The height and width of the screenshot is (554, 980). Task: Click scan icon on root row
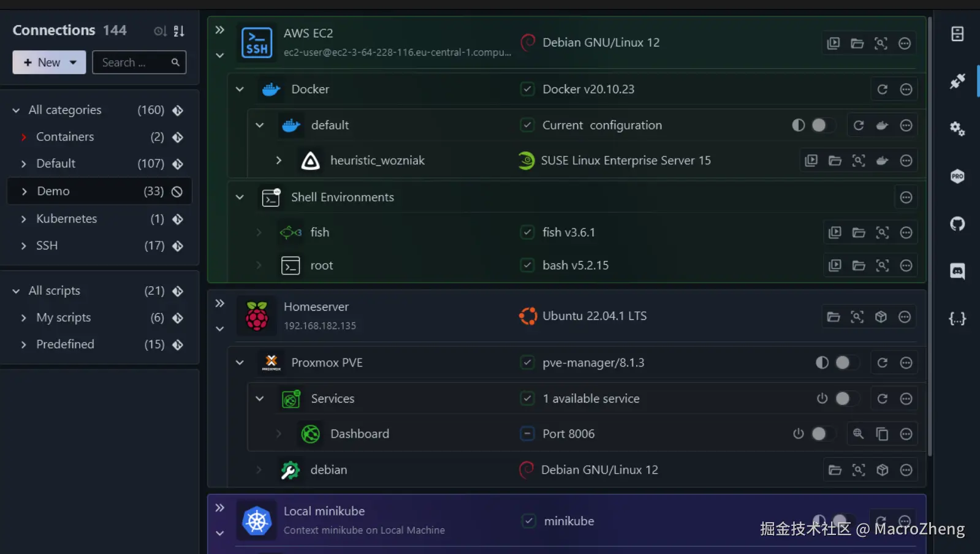pyautogui.click(x=883, y=265)
